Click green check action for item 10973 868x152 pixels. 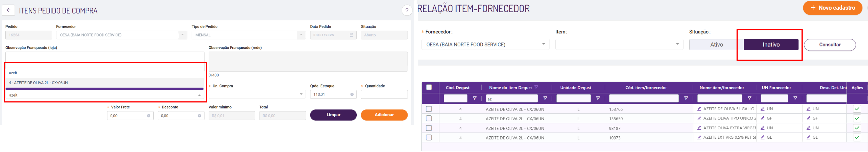[857, 137]
